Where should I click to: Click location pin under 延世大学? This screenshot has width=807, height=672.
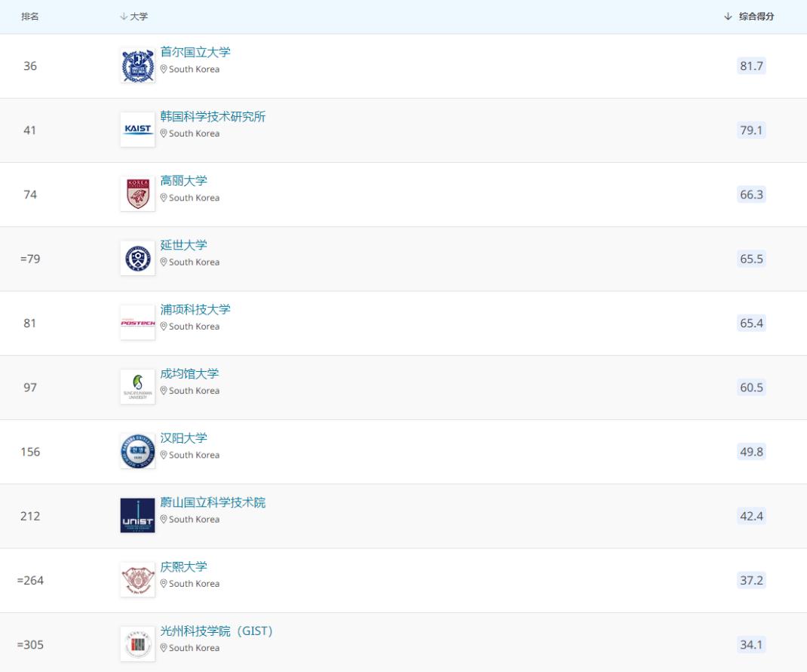click(164, 262)
